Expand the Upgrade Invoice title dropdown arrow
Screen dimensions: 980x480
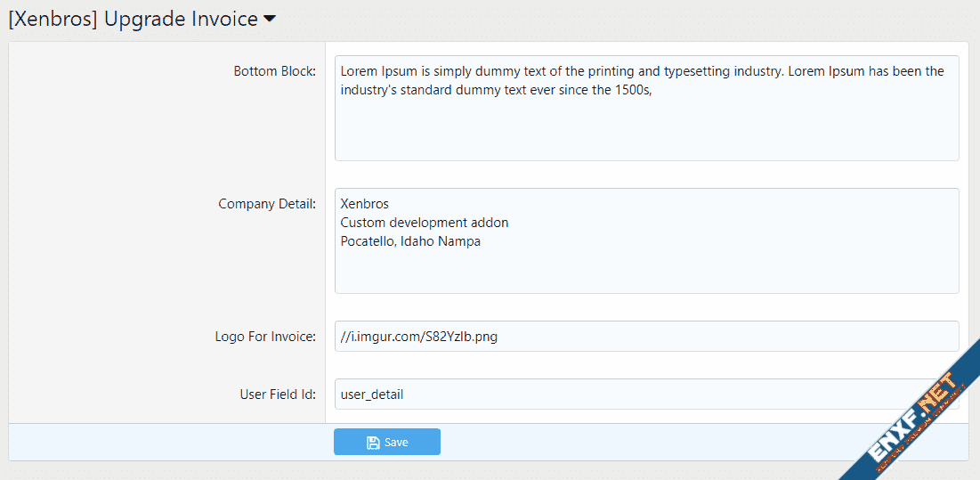coord(269,20)
